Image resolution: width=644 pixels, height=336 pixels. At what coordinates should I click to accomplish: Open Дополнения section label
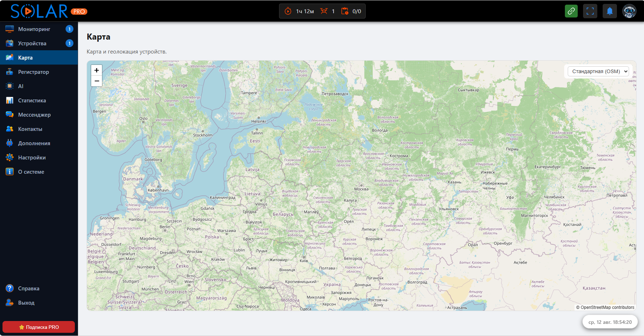pyautogui.click(x=34, y=143)
